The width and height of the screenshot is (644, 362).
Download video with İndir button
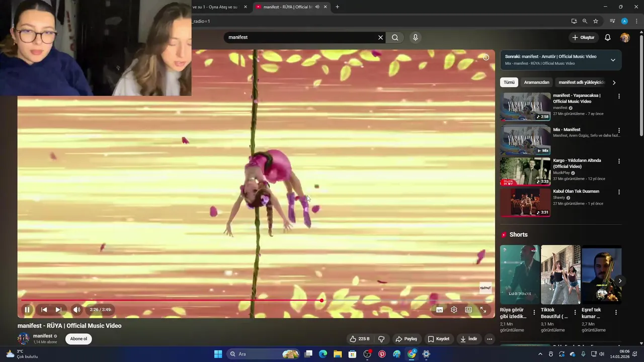(468, 339)
